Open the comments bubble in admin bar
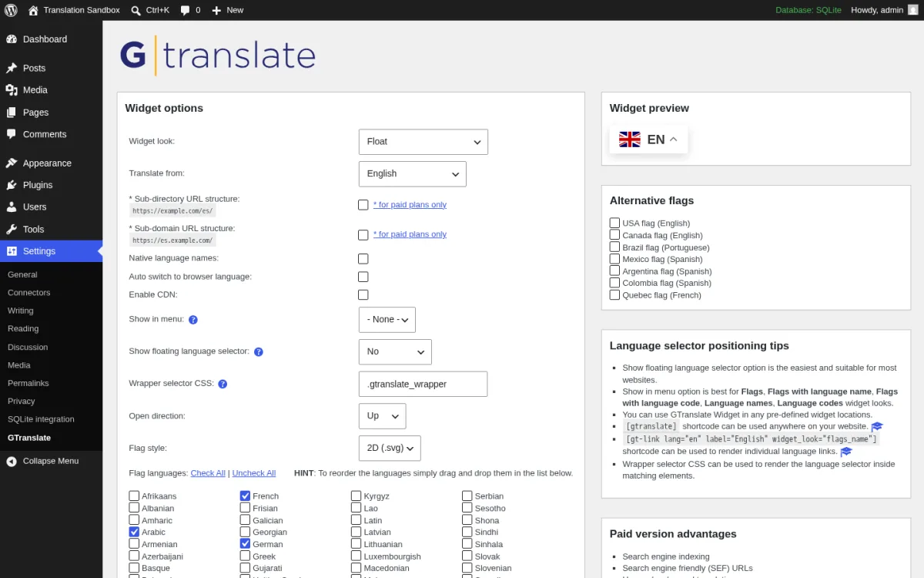Viewport: 924px width, 578px height. pos(190,10)
